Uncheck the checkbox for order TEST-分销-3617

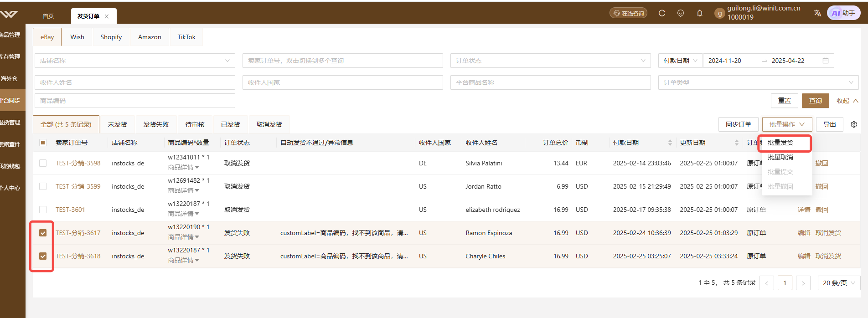tap(43, 233)
